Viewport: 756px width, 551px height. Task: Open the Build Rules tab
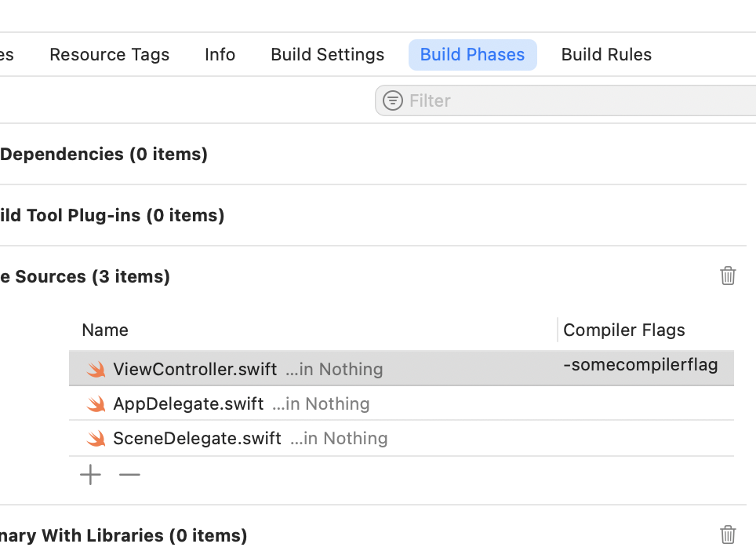coord(606,55)
